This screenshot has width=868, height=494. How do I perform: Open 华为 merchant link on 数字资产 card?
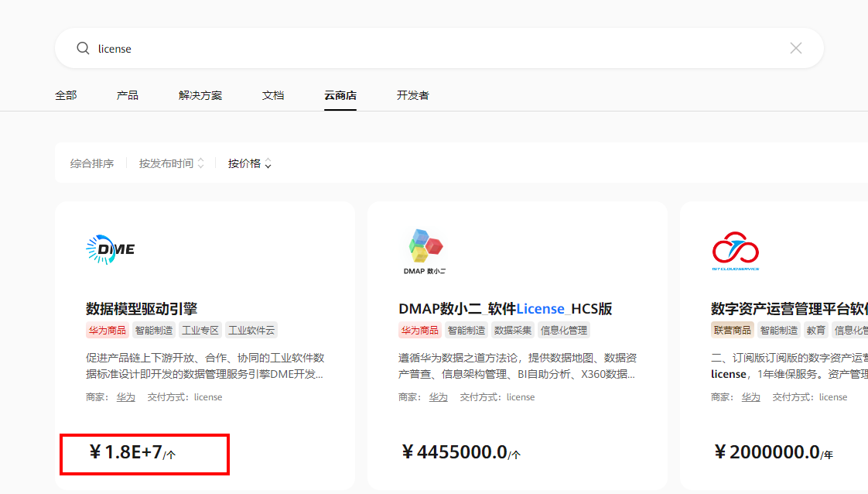click(750, 397)
